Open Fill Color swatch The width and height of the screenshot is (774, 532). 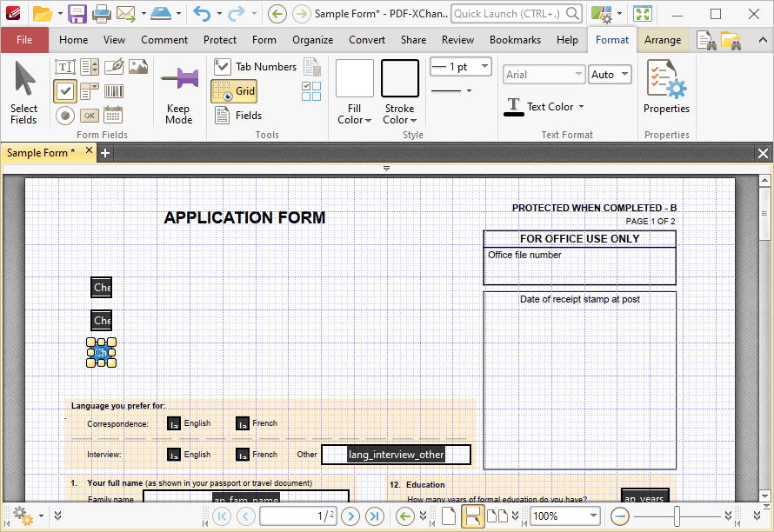point(355,78)
